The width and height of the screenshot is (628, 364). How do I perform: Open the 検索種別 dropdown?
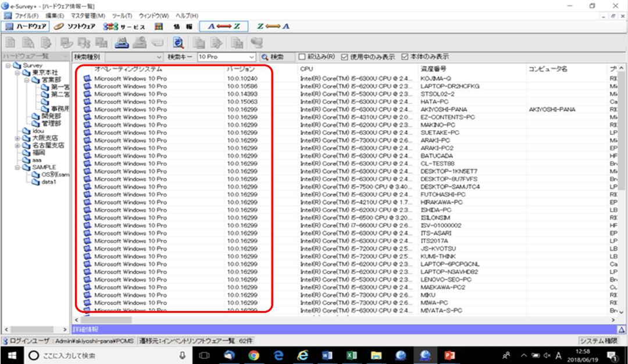[x=133, y=57]
